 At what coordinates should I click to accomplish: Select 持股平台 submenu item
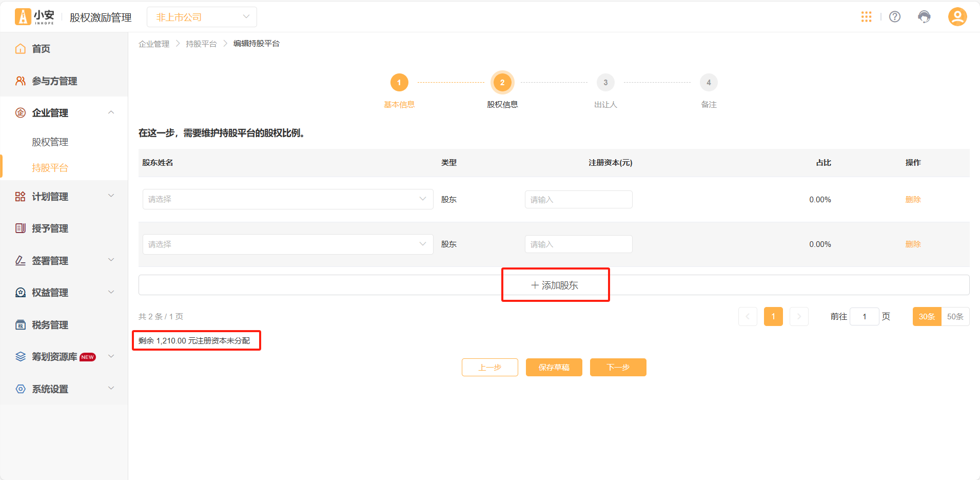50,168
